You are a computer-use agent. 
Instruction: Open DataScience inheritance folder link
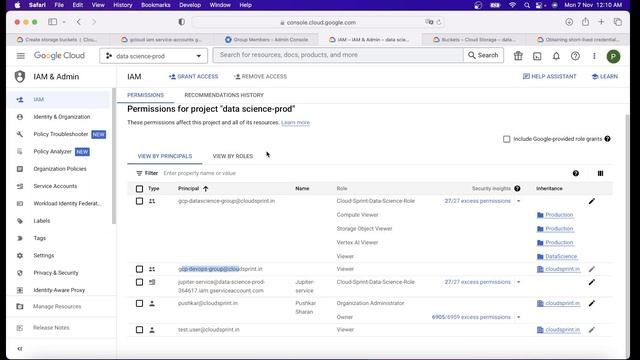pos(557,256)
